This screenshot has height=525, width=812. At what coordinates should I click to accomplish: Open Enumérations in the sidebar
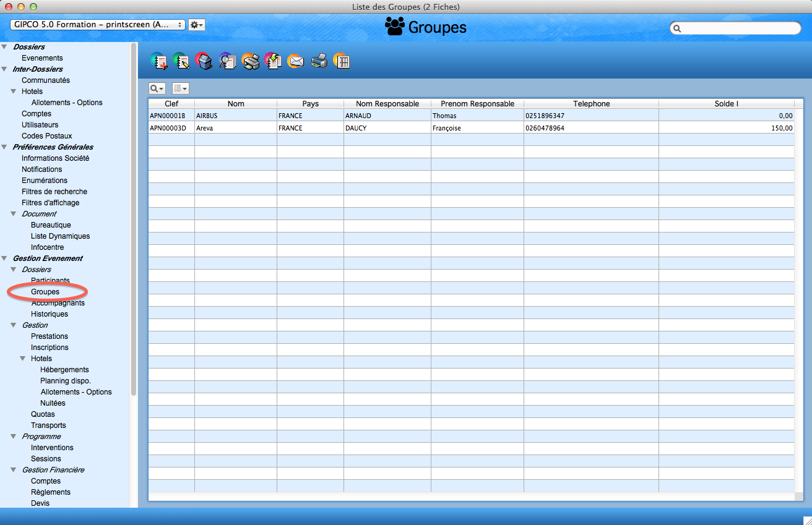pyautogui.click(x=45, y=181)
